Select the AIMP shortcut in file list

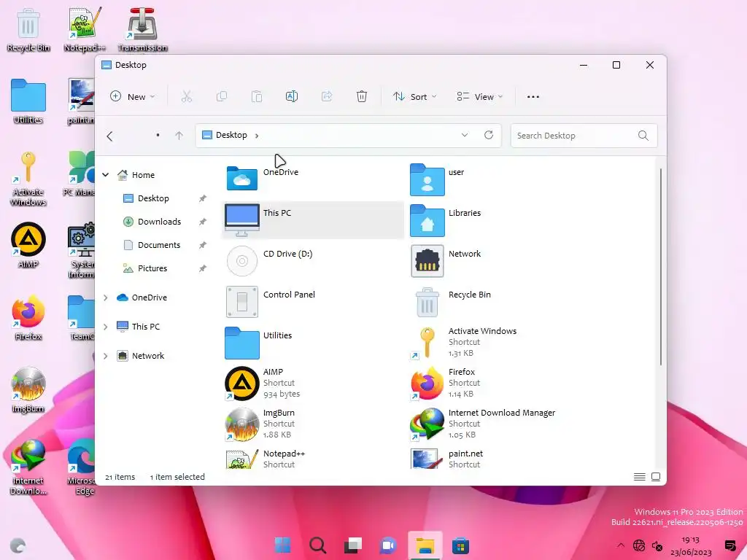tap(314, 383)
